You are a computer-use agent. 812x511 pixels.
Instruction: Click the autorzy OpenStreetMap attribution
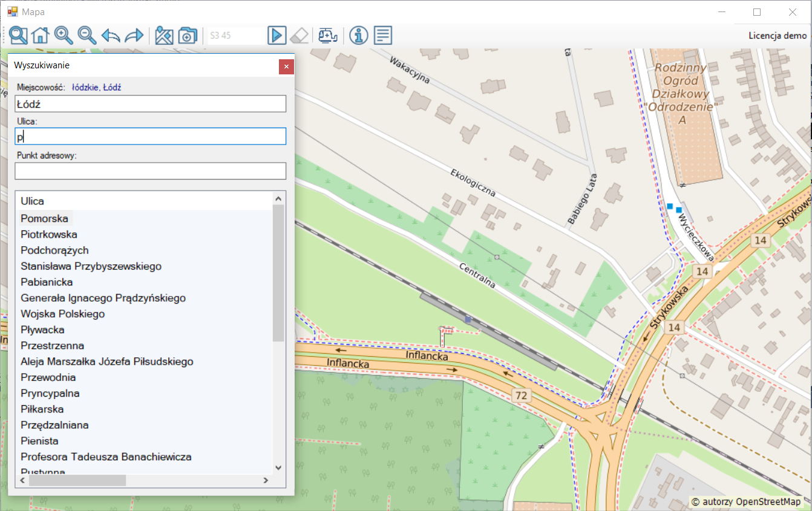pyautogui.click(x=747, y=502)
